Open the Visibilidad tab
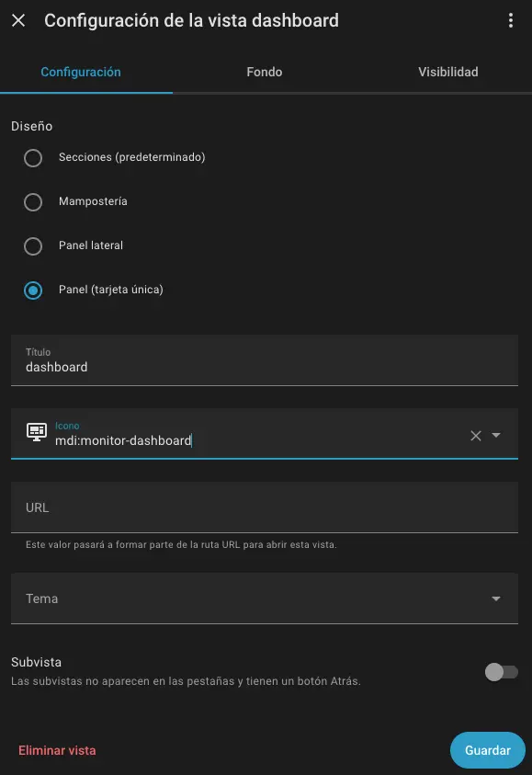The image size is (532, 775). click(x=447, y=71)
